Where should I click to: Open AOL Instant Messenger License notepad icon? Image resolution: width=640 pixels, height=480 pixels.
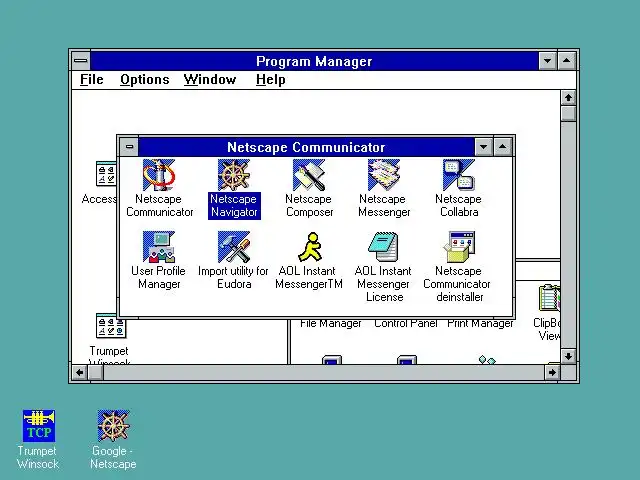pos(383,247)
